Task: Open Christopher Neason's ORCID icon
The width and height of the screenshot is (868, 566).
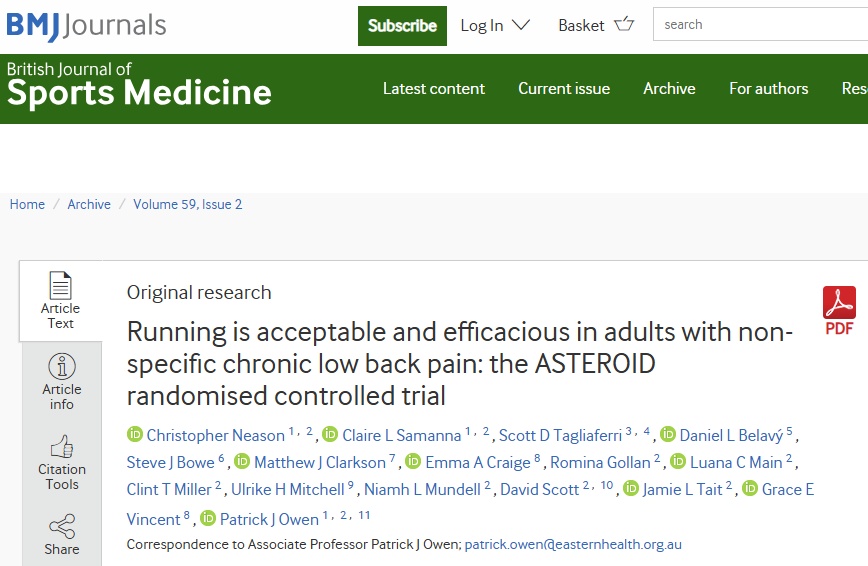Action: click(x=135, y=435)
